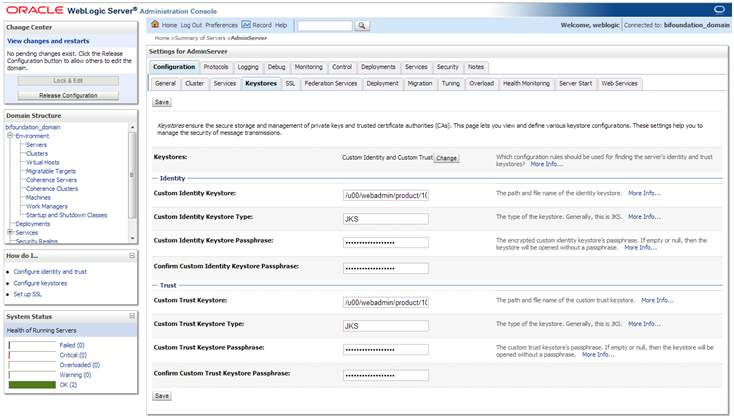
Task: Click Custom Identity Keystore Passphrase field
Action: click(386, 242)
